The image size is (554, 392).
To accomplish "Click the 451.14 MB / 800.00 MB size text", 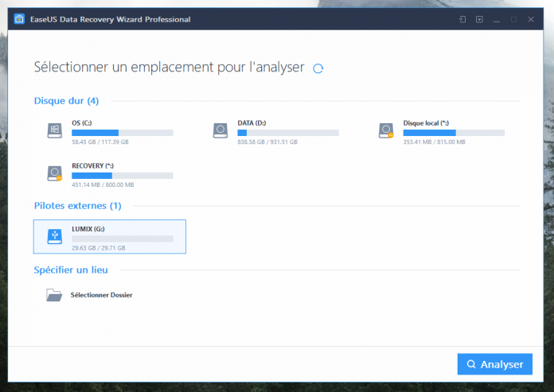I will [x=103, y=184].
